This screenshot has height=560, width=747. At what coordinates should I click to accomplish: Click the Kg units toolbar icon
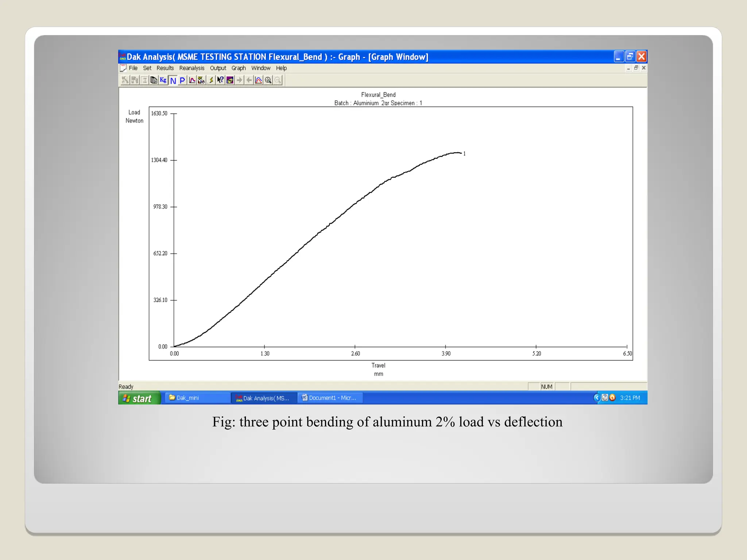tap(163, 80)
